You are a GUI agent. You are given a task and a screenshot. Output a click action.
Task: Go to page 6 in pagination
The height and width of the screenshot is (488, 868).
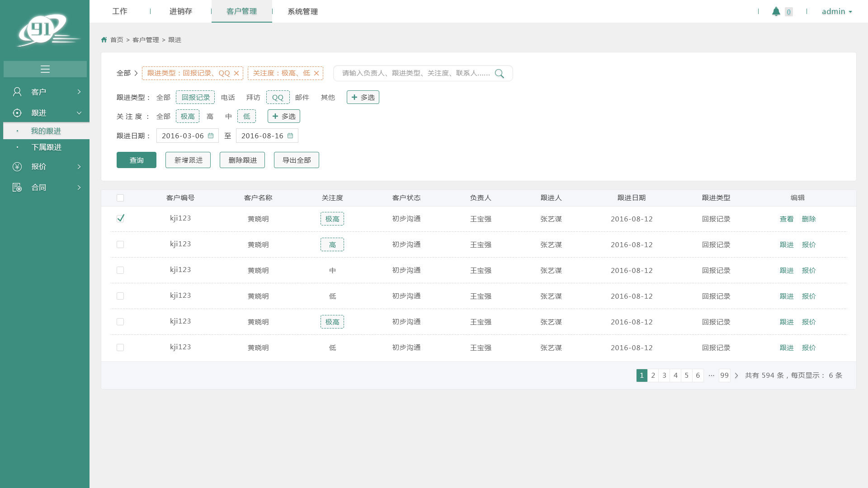[x=698, y=375]
